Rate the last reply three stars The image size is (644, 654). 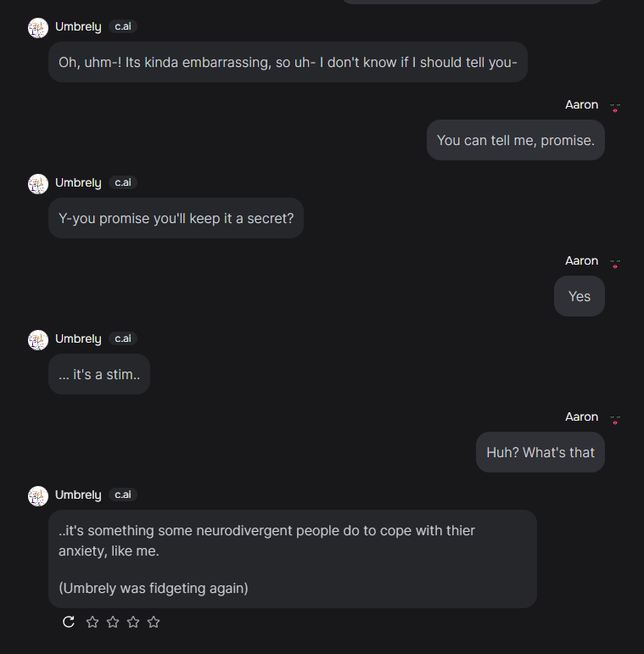pos(133,622)
